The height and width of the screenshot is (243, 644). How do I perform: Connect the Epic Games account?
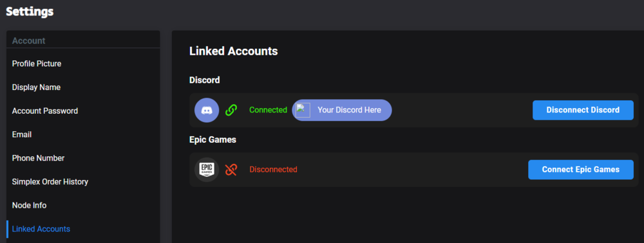click(581, 170)
